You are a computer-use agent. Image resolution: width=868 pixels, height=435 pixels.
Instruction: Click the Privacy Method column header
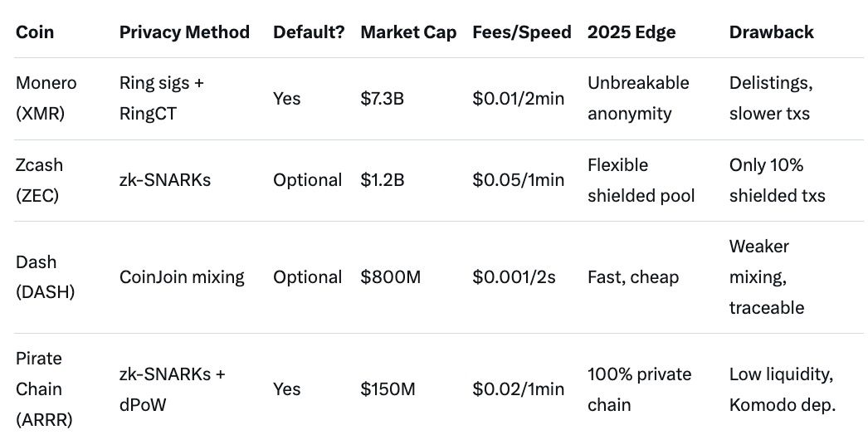[x=184, y=32]
